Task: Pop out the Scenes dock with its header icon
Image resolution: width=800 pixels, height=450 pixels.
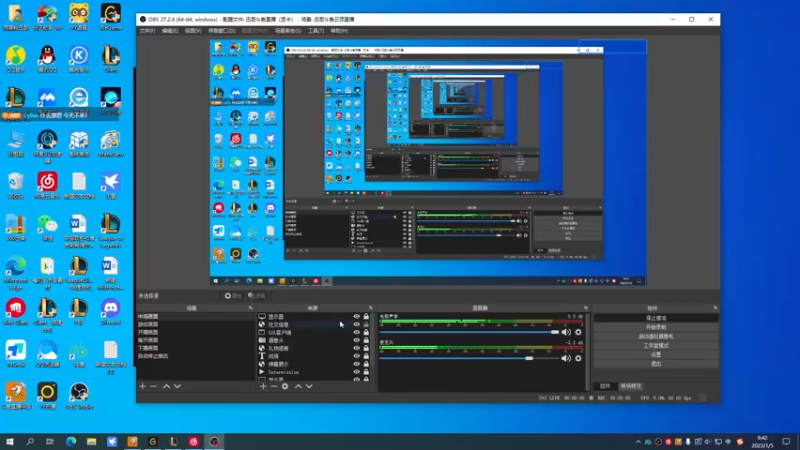Action: [251, 308]
